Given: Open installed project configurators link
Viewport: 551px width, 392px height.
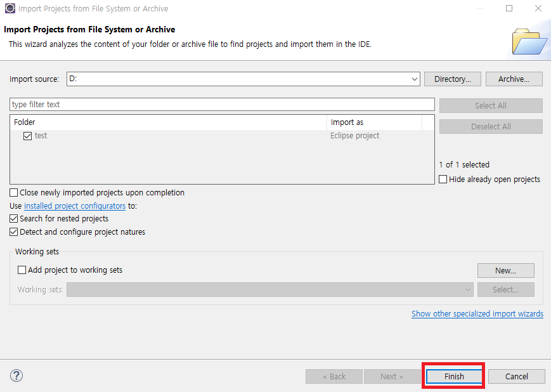Looking at the screenshot, I should tap(75, 206).
